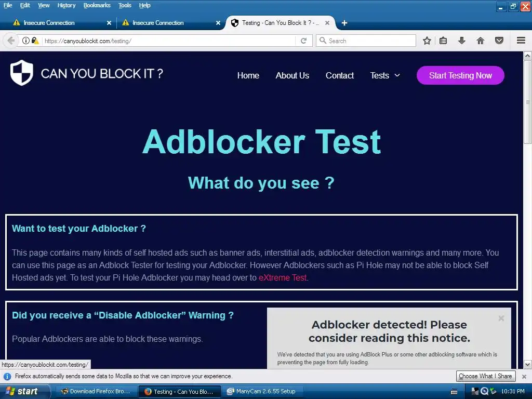Close the first Insecure Connection tab
Viewport: 532px width, 399px height.
(x=109, y=23)
